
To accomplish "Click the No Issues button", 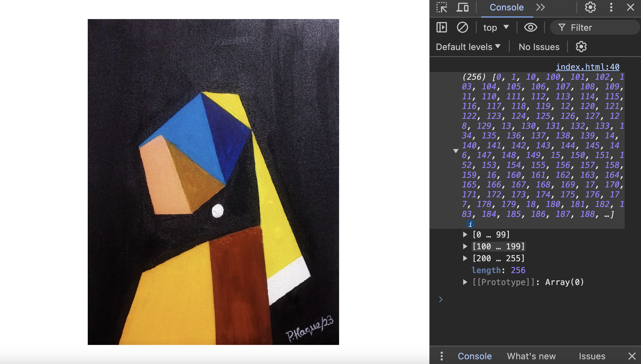I will point(539,47).
